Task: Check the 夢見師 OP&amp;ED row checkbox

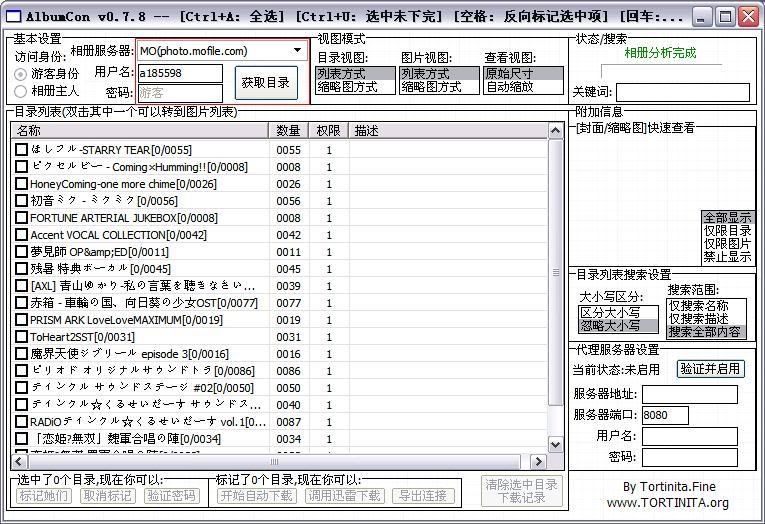Action: click(21, 252)
